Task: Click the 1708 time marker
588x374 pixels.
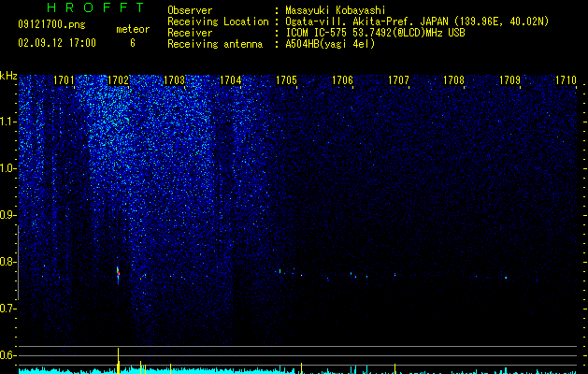Action: click(453, 80)
